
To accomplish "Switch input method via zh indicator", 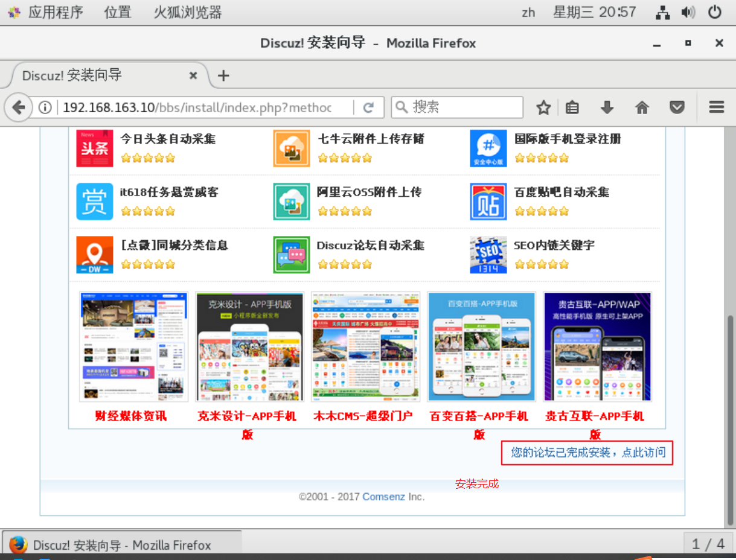I will click(528, 12).
